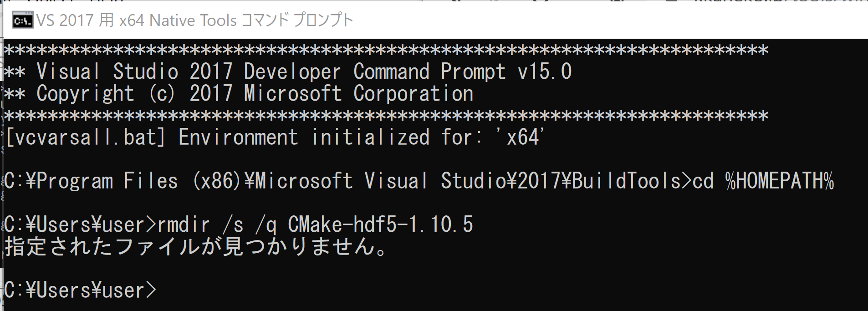Click the Japanese error message '指定されたファイルが見つかりません。'
This screenshot has height=311, width=868.
[x=196, y=246]
